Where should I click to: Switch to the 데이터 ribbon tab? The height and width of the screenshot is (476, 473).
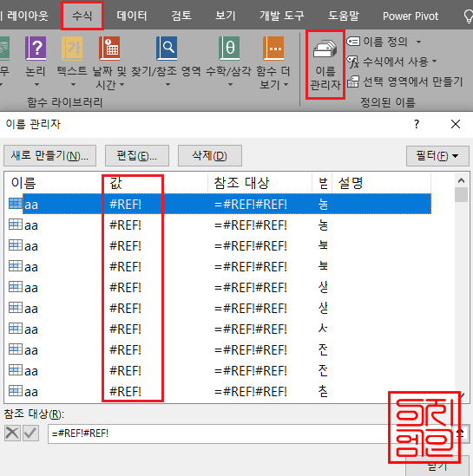tap(132, 16)
